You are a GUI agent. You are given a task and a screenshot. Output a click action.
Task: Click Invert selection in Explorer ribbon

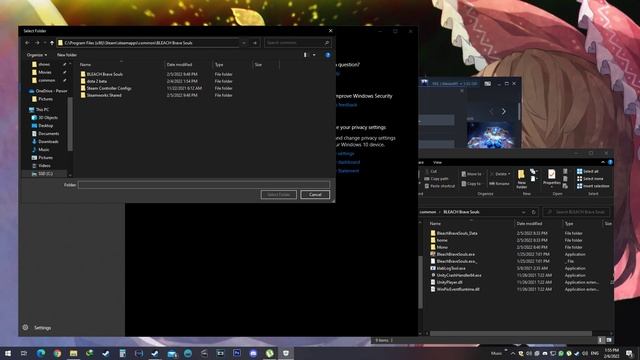point(593,186)
